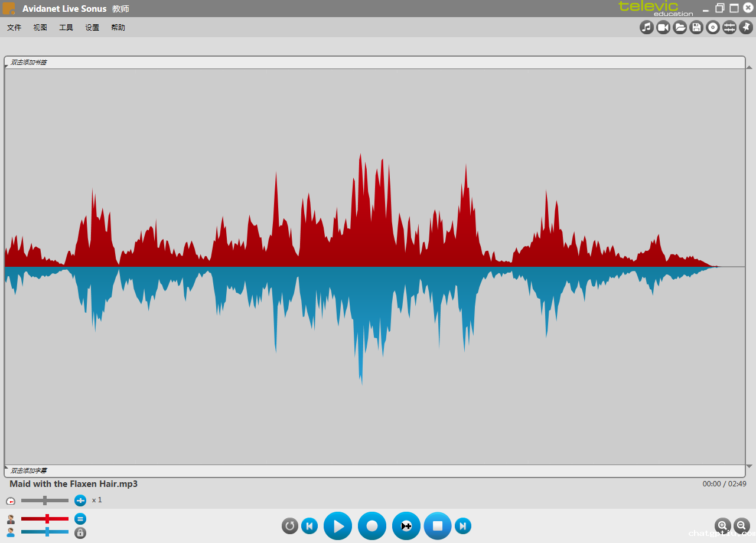
Task: Save using the floppy disk icon
Action: (696, 27)
